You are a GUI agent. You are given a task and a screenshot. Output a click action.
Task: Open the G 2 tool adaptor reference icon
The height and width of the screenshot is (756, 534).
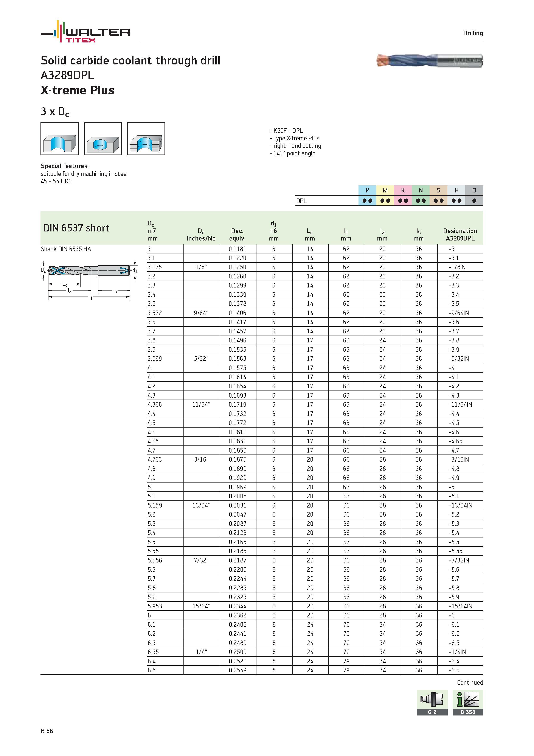(432, 703)
